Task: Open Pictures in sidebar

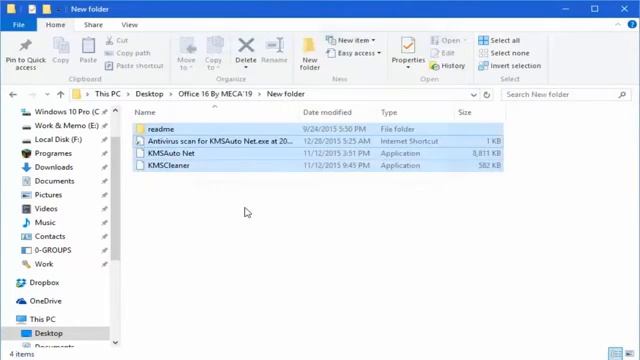Action: point(42,195)
